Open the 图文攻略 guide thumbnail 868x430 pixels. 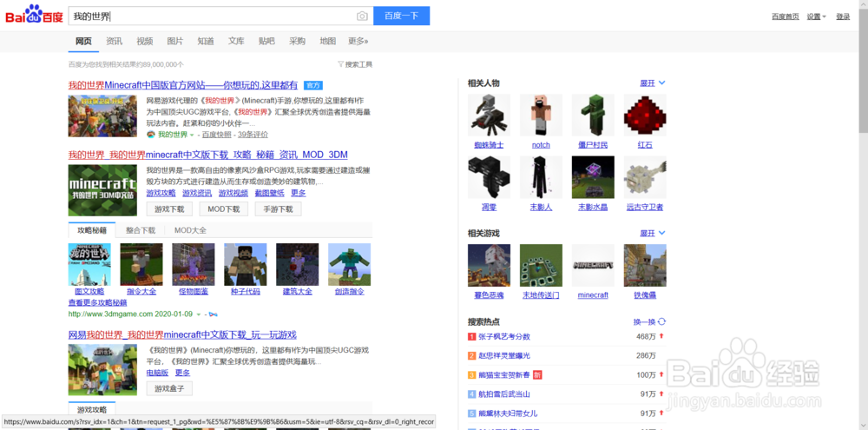(89, 264)
